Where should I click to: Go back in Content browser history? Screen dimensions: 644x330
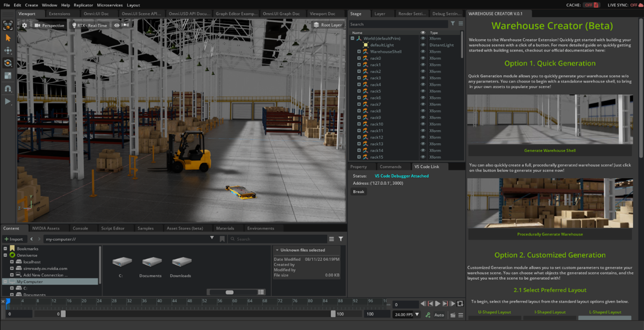[32, 239]
